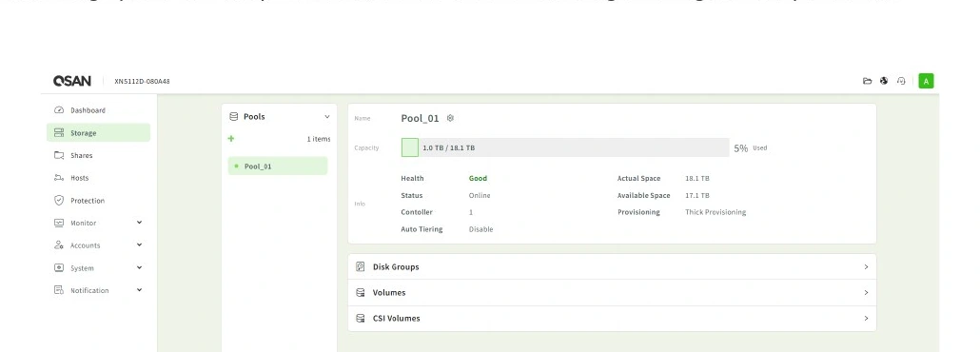Screen dimensions: 980x352
Task: Click the capacity usage bar
Action: pos(565,147)
